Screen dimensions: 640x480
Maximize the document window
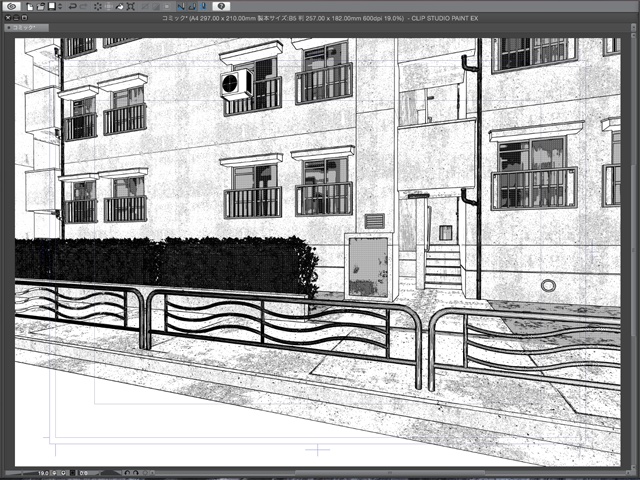point(24,18)
